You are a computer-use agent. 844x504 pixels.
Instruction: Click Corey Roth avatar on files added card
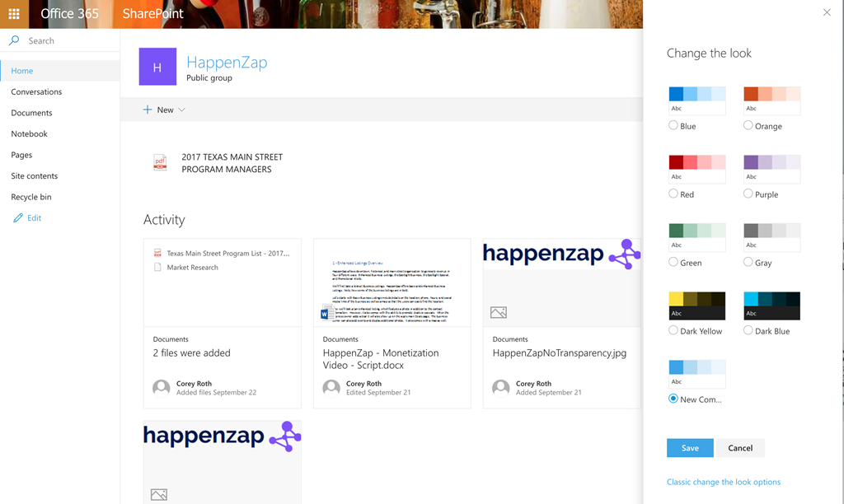162,388
